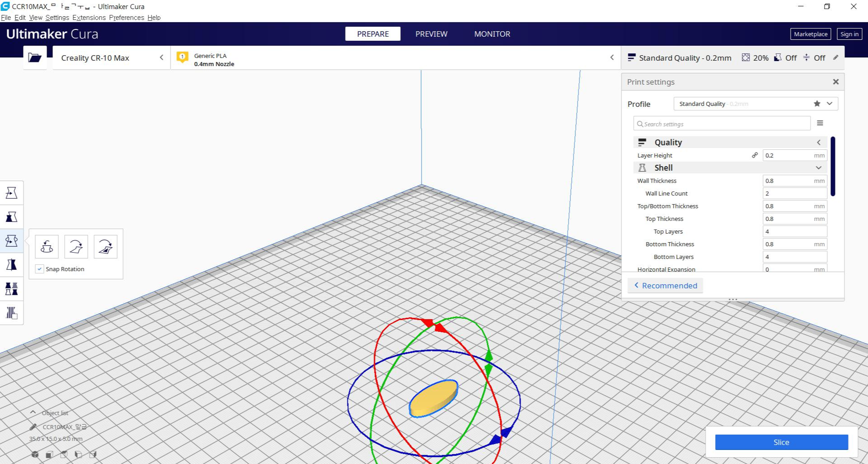Switch to left side view icon
This screenshot has width=868, height=464.
coord(79,454)
